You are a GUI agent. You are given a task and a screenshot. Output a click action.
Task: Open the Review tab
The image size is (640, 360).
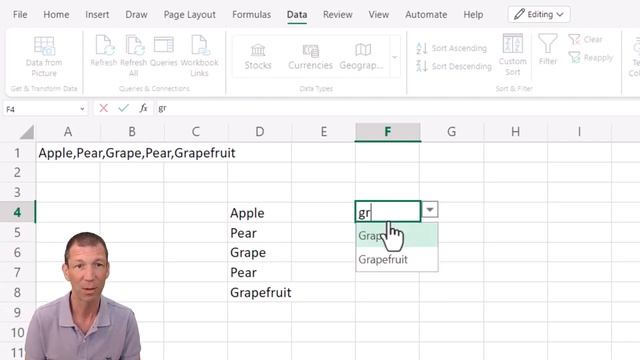[x=338, y=15]
